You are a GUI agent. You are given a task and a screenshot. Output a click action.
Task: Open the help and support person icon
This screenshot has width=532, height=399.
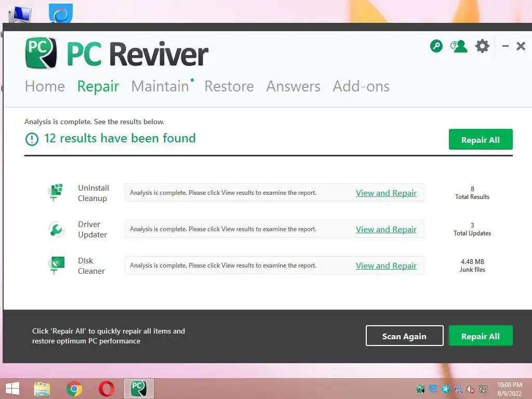click(x=458, y=46)
